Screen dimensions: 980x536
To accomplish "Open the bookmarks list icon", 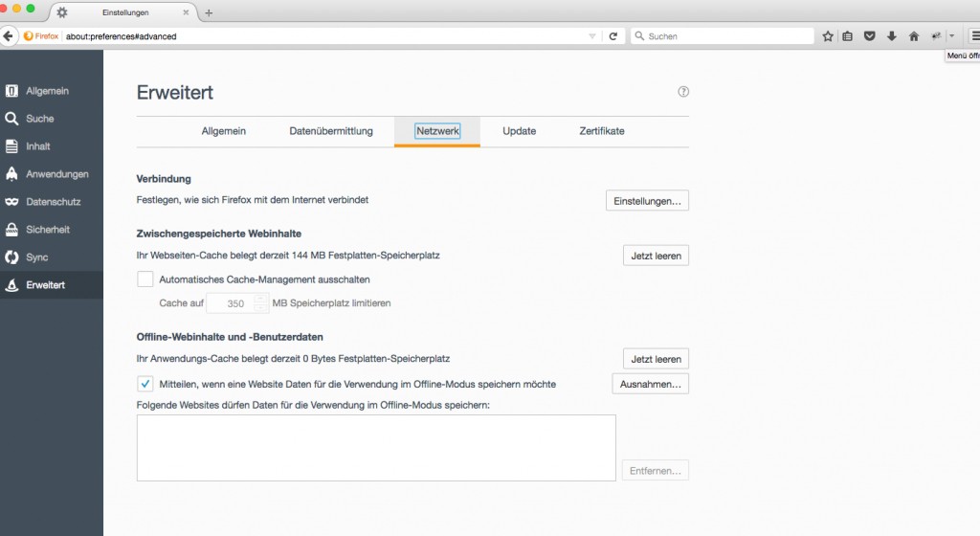I will 848,36.
